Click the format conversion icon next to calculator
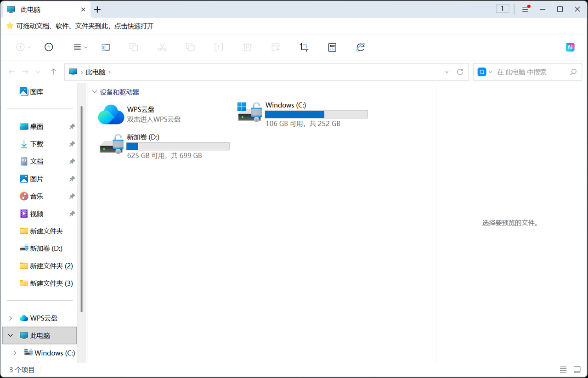Screen dimensions: 588x378 coord(361,47)
